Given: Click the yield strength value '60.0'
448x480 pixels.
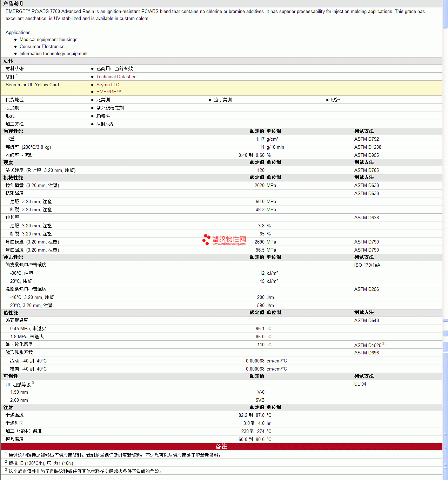Looking at the screenshot, I should pyautogui.click(x=260, y=201).
